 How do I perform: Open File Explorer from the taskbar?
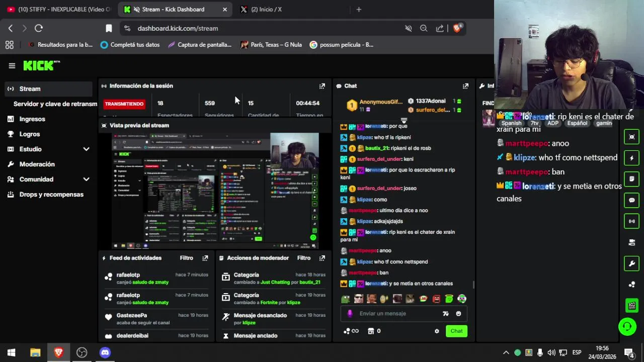[35, 352]
